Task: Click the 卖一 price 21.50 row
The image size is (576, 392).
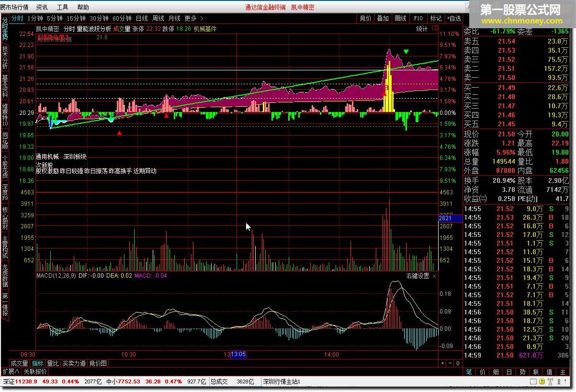Action: [x=516, y=78]
